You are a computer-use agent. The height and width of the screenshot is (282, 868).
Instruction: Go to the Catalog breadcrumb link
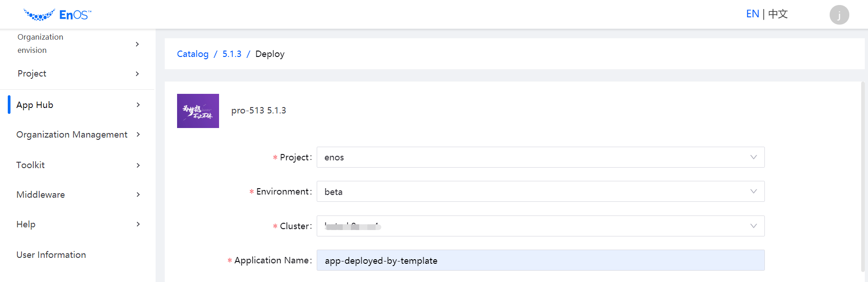click(193, 54)
